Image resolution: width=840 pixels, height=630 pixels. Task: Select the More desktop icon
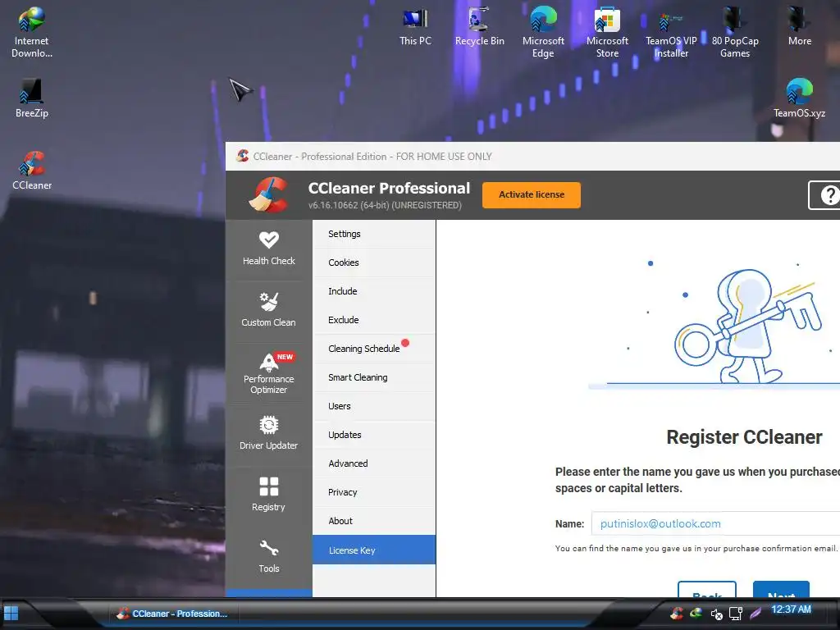coord(799,27)
